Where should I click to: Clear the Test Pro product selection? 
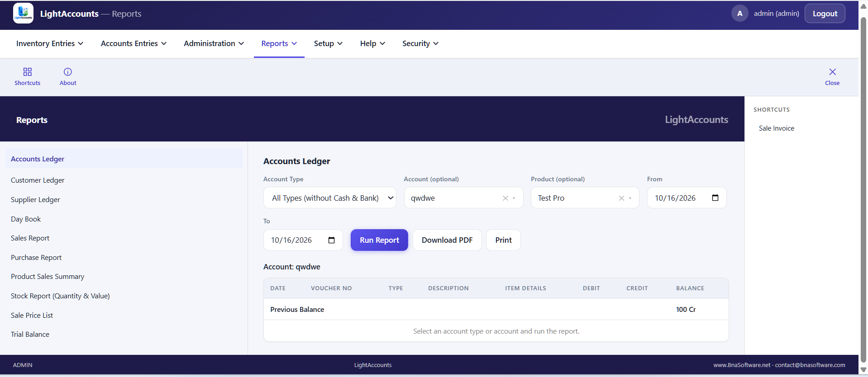click(x=621, y=198)
